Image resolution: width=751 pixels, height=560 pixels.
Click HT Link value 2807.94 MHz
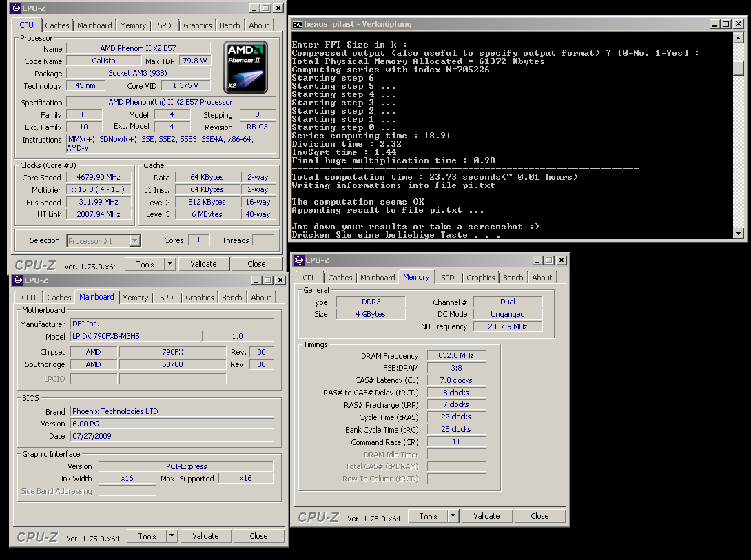pyautogui.click(x=99, y=214)
